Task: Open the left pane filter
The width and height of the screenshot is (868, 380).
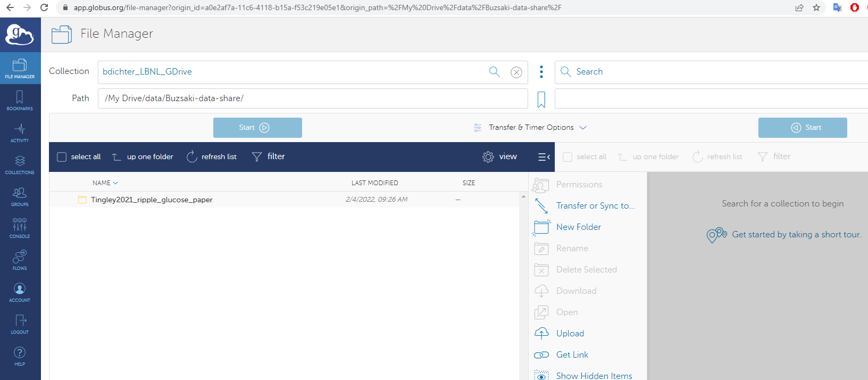Action: pos(269,156)
